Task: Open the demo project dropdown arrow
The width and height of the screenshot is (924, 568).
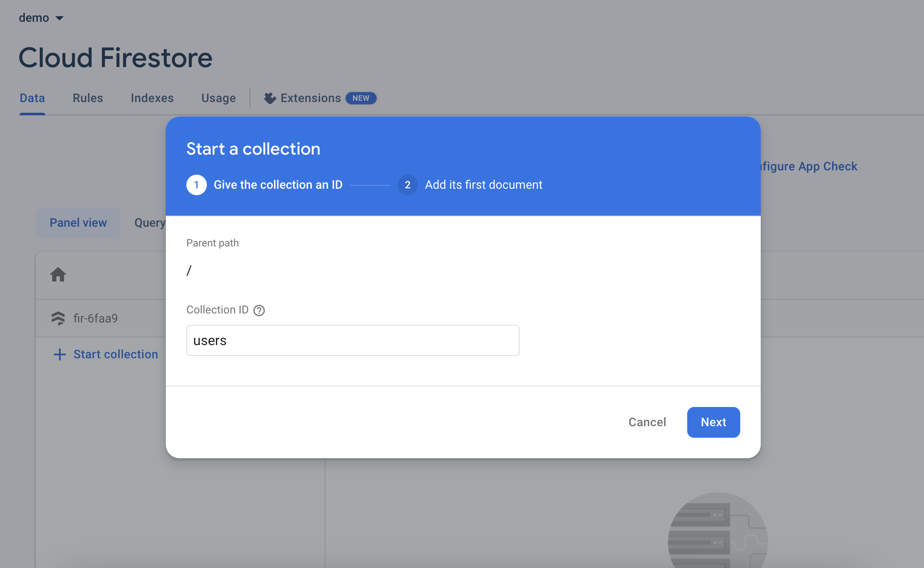Action: point(60,18)
